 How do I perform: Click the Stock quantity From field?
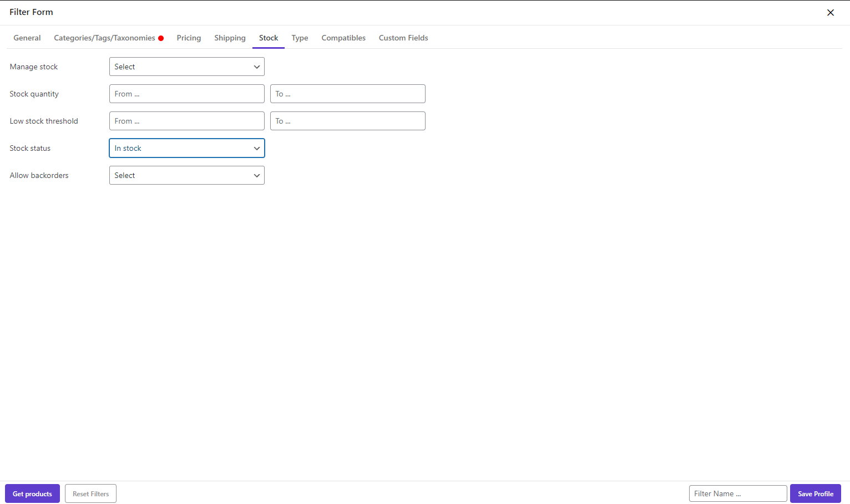point(186,94)
